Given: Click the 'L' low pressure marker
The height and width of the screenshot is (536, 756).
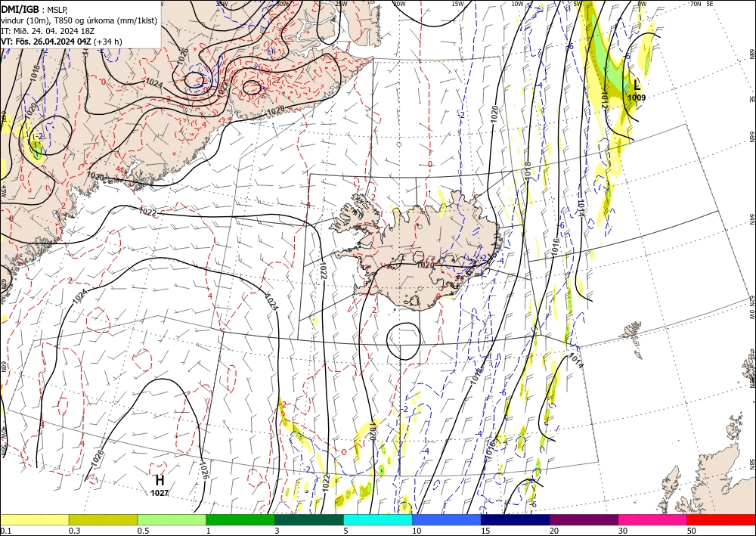Looking at the screenshot, I should 637,85.
